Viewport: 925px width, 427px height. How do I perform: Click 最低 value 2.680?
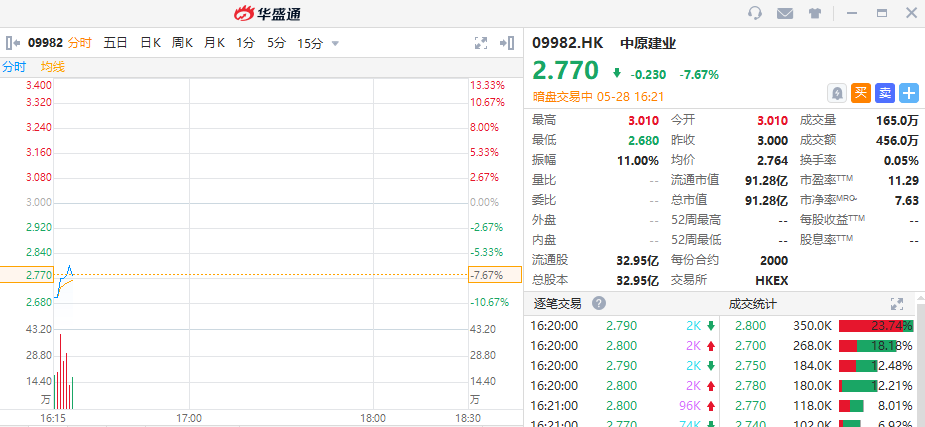click(x=643, y=140)
